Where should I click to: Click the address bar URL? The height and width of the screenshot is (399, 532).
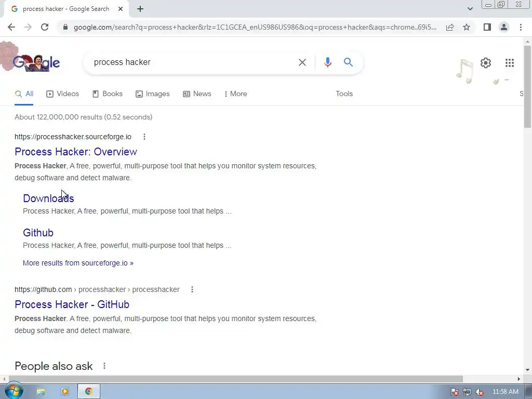pyautogui.click(x=255, y=27)
